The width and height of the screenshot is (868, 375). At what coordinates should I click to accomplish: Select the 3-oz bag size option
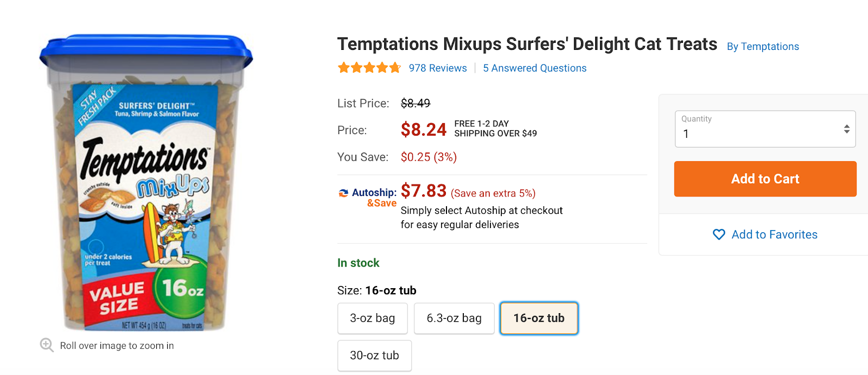tap(372, 318)
